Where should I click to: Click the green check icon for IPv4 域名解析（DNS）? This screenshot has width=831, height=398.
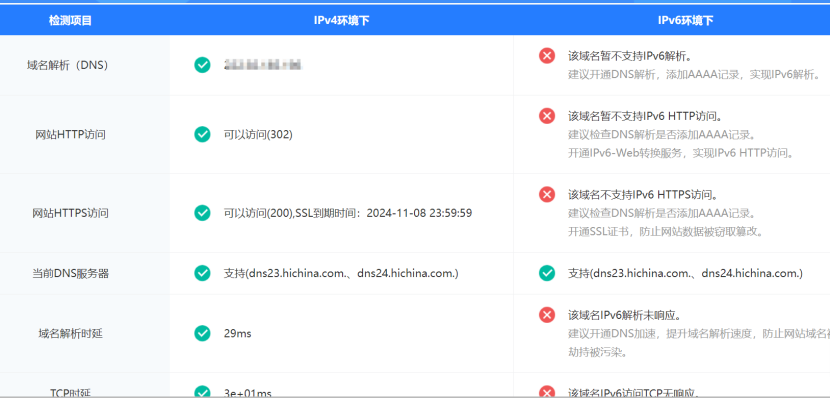coord(202,65)
